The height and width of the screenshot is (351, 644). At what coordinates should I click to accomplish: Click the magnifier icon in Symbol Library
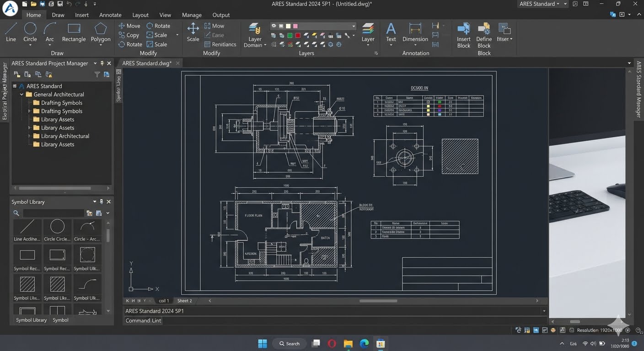(16, 213)
